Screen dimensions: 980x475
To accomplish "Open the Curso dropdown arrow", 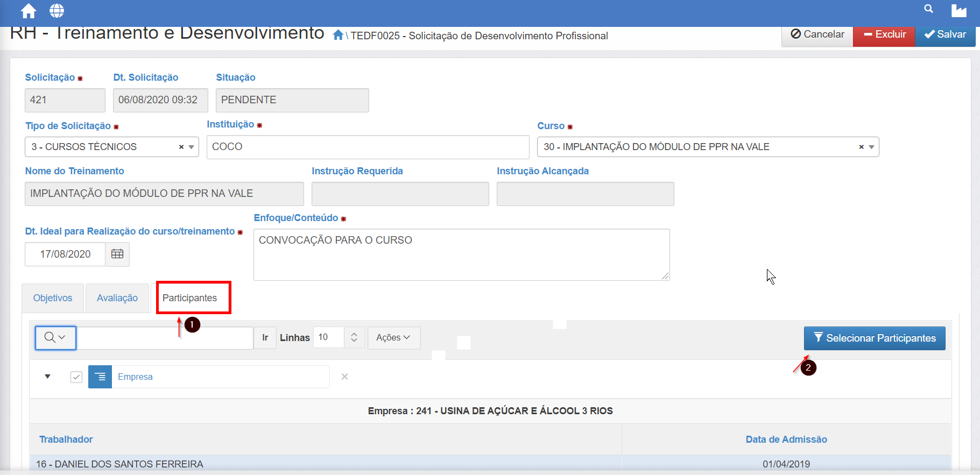I will pos(871,147).
